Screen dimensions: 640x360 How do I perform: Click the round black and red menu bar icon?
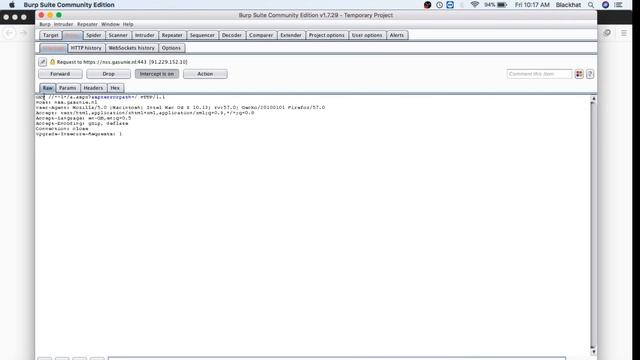coord(427,5)
